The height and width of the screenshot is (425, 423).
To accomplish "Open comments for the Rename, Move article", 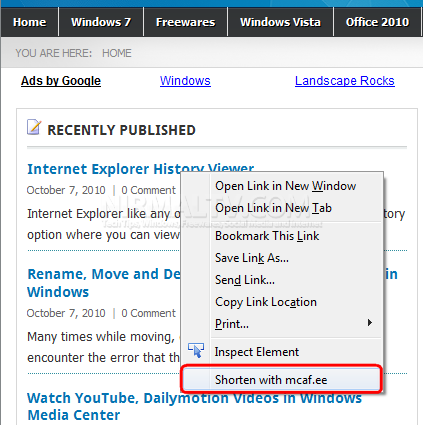I will coord(148,313).
